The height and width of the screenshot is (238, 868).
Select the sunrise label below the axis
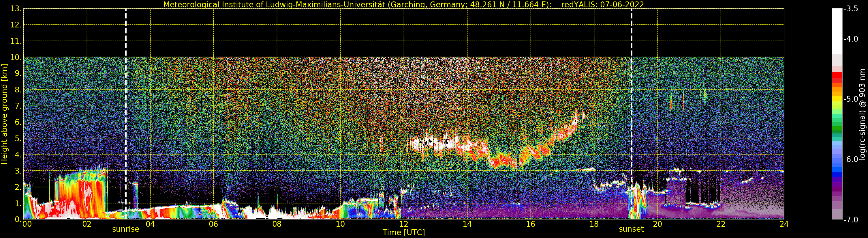point(126,229)
